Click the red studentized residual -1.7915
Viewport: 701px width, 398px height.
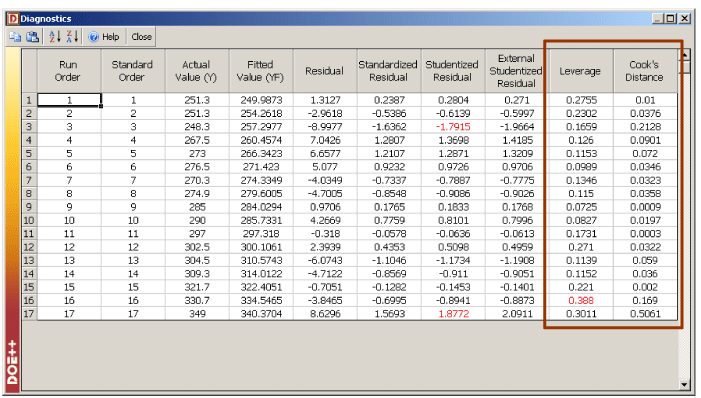pos(453,127)
